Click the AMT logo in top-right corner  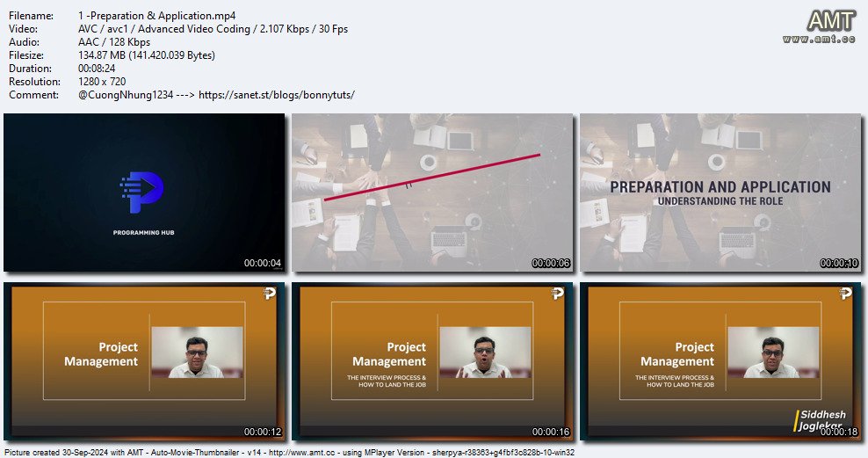coord(831,21)
